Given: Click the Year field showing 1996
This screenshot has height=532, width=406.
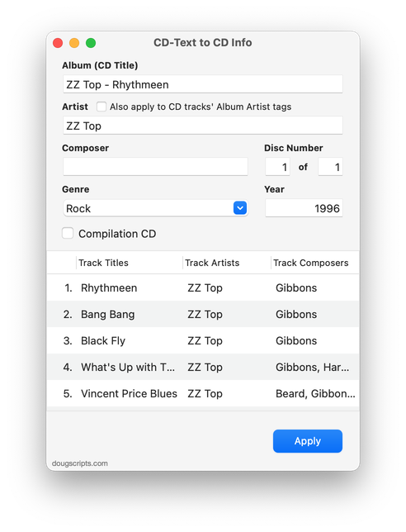Looking at the screenshot, I should (x=304, y=208).
